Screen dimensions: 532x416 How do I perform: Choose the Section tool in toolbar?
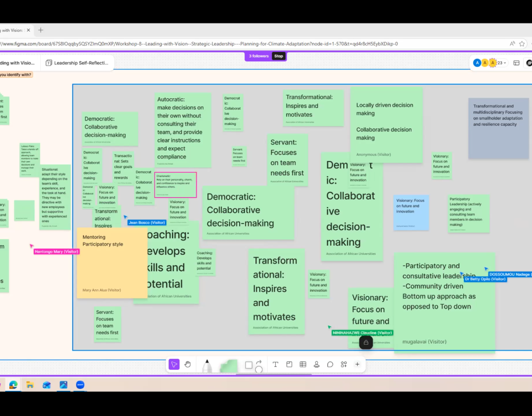click(x=289, y=364)
